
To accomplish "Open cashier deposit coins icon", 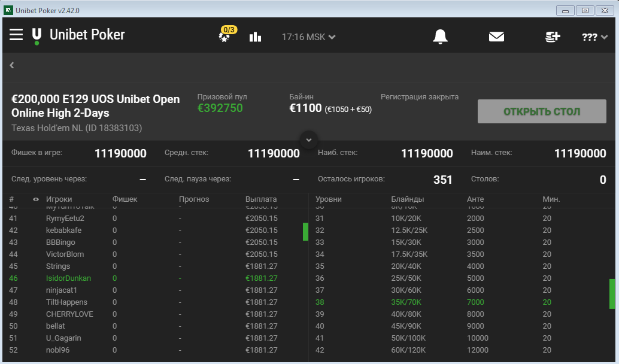I will (x=553, y=37).
